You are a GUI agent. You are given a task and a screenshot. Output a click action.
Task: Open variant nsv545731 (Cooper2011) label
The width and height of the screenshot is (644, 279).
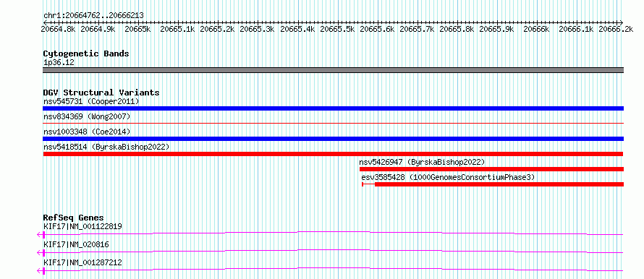click(91, 101)
